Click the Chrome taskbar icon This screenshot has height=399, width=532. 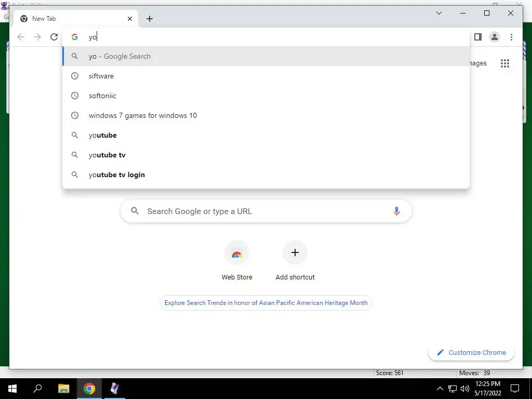(89, 389)
